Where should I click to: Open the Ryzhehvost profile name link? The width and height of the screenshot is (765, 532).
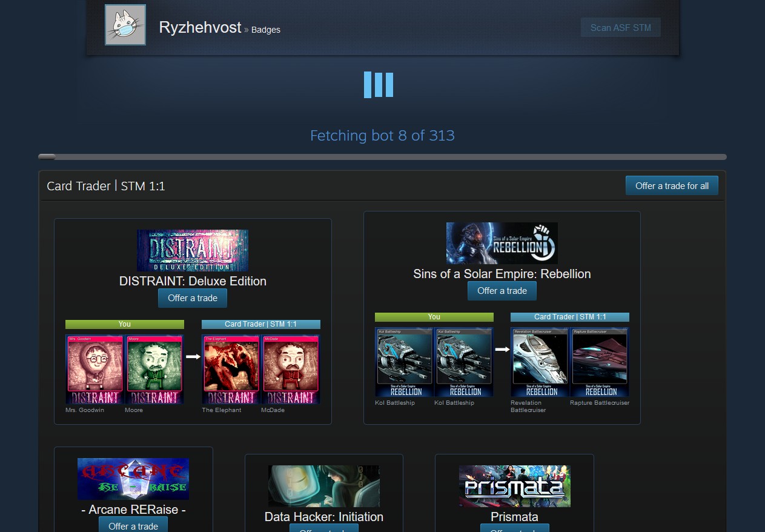pos(200,27)
